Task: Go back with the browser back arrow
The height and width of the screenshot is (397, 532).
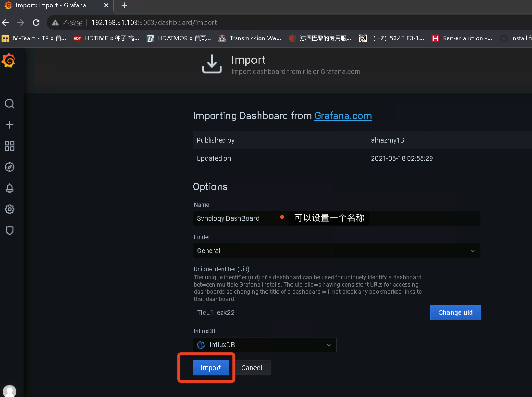Action: 5,23
